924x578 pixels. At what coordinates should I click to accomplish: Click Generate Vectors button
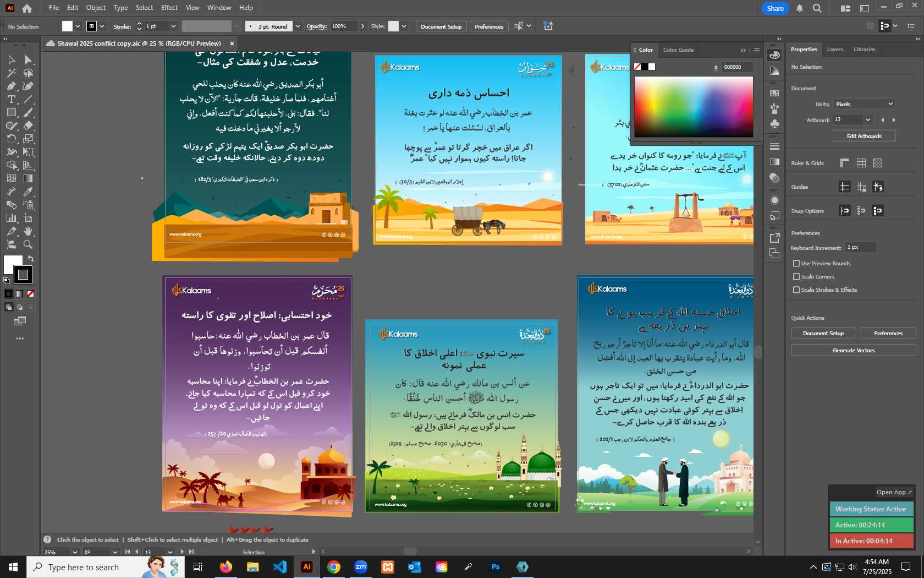tap(854, 351)
